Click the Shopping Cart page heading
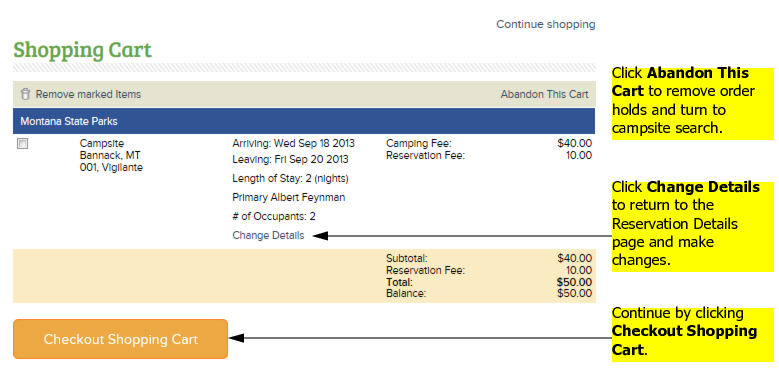The image size is (779, 368). [82, 50]
